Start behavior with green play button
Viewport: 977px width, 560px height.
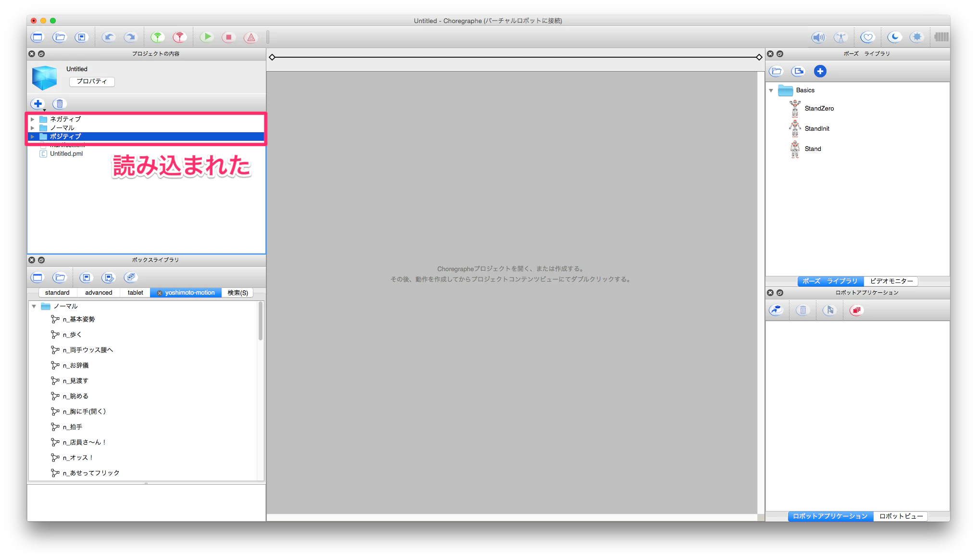click(x=207, y=37)
